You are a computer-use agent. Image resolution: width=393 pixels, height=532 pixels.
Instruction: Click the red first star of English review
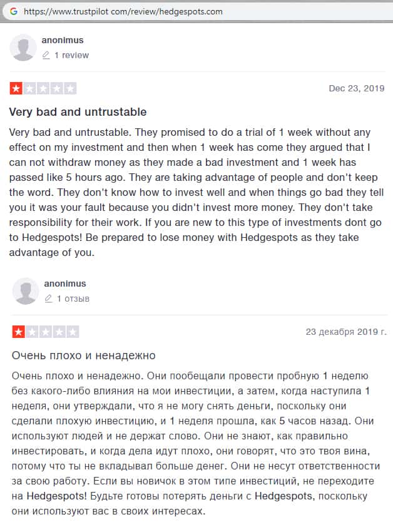tap(16, 88)
